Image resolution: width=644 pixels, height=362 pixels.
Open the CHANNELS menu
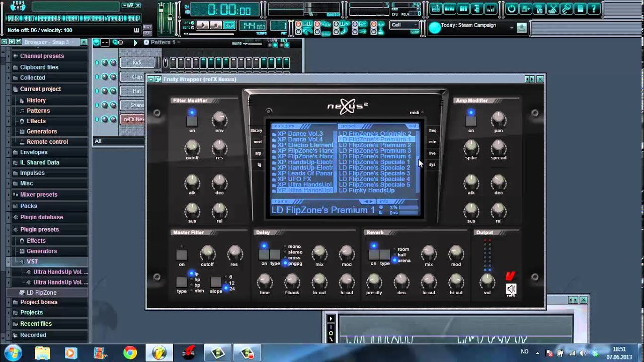tap(49, 19)
